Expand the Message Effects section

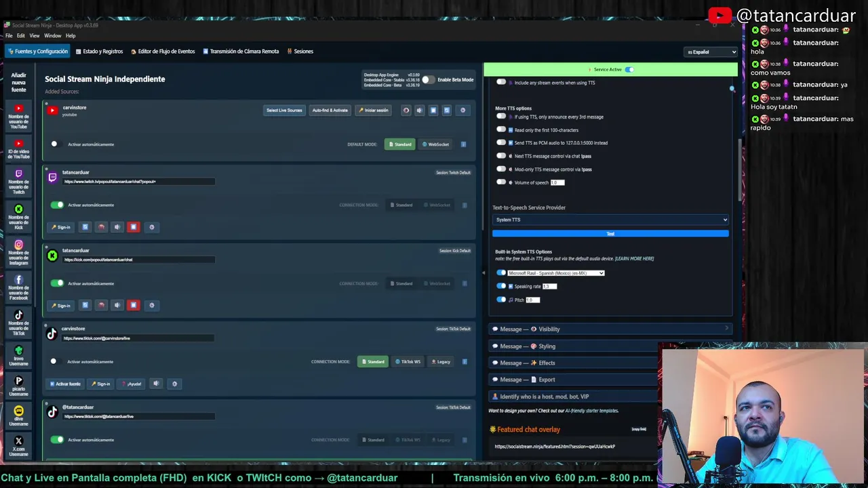(573, 363)
